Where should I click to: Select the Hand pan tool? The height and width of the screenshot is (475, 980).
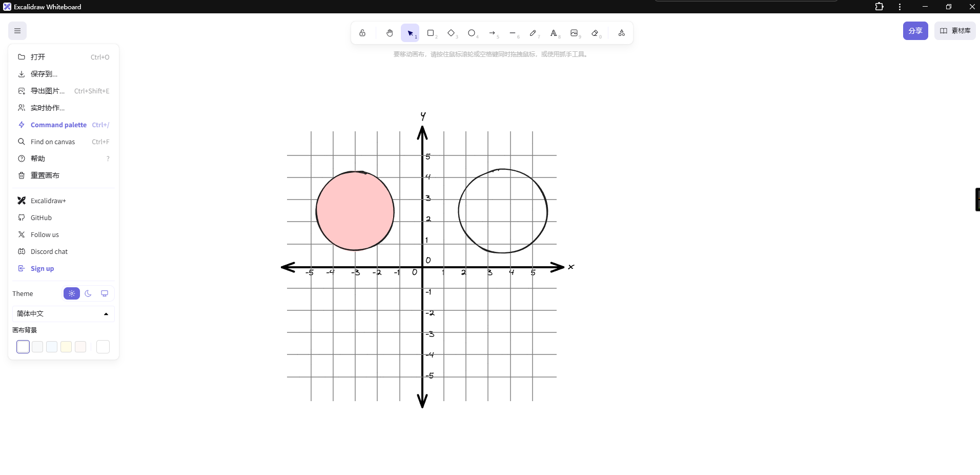[390, 33]
